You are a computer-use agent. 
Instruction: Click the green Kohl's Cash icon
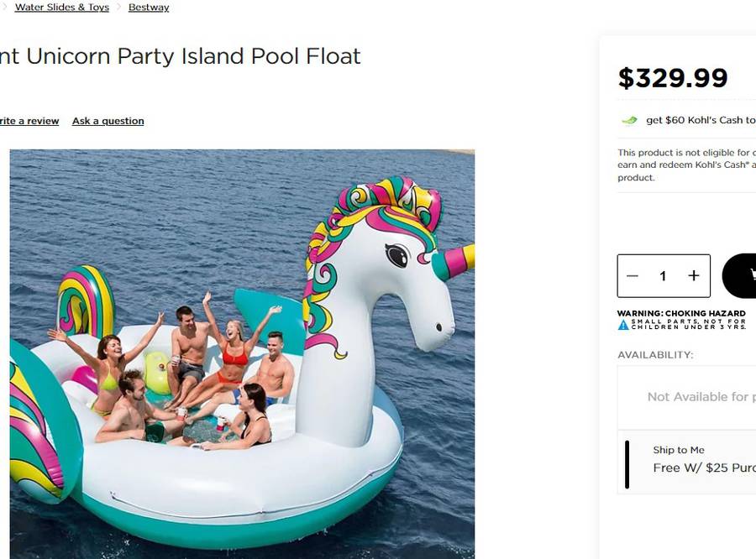(629, 120)
